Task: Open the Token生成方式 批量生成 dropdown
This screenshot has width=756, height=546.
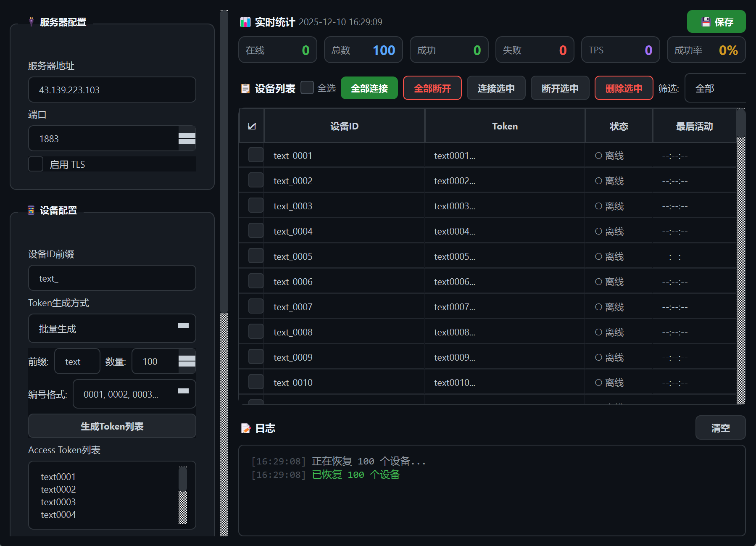Action: [112, 328]
